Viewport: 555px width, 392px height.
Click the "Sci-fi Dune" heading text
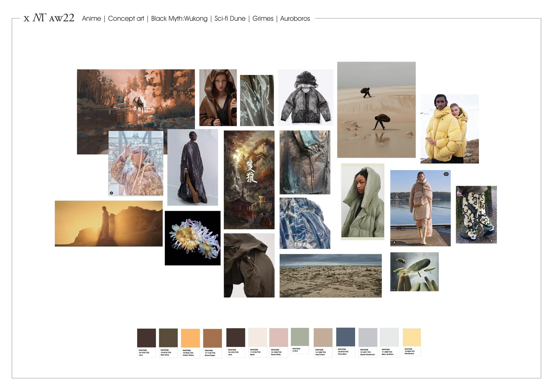[230, 19]
